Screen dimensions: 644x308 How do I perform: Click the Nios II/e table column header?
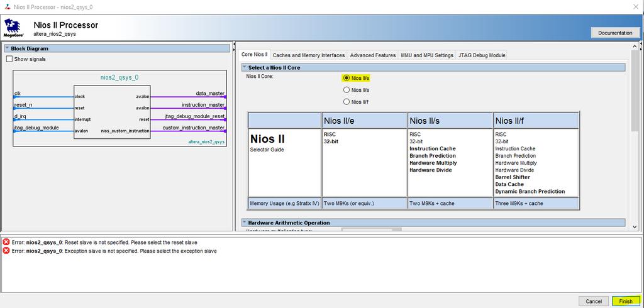(364, 120)
